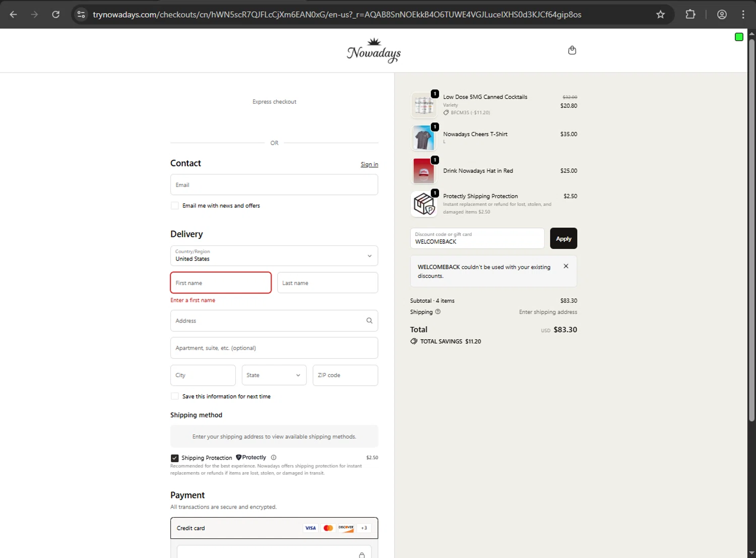Click the card number field lock icon
756x558 pixels.
(361, 555)
